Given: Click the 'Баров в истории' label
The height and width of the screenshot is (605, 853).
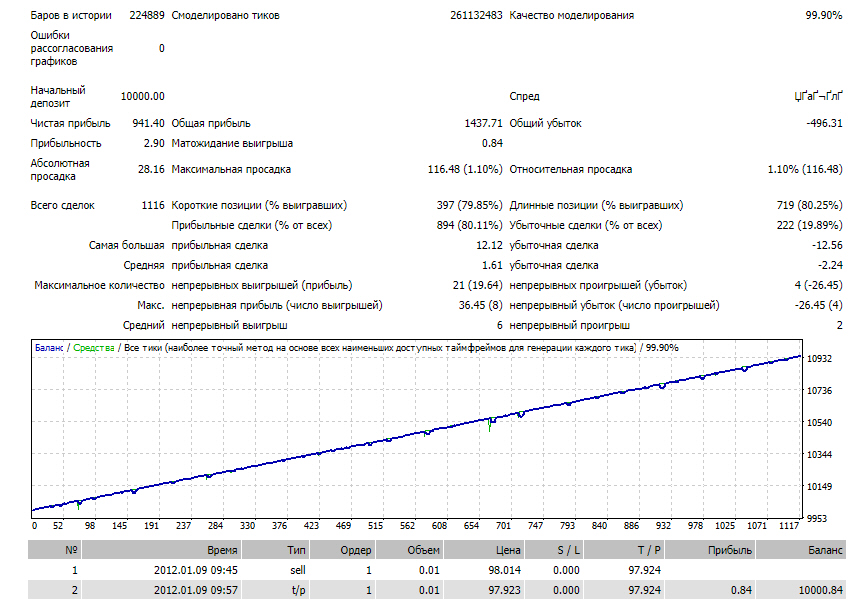Looking at the screenshot, I should [71, 15].
